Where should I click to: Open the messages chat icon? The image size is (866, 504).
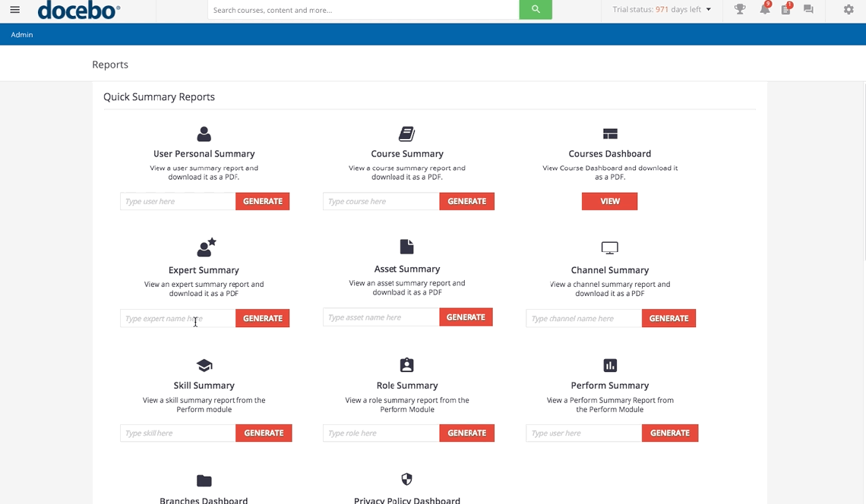pos(808,10)
